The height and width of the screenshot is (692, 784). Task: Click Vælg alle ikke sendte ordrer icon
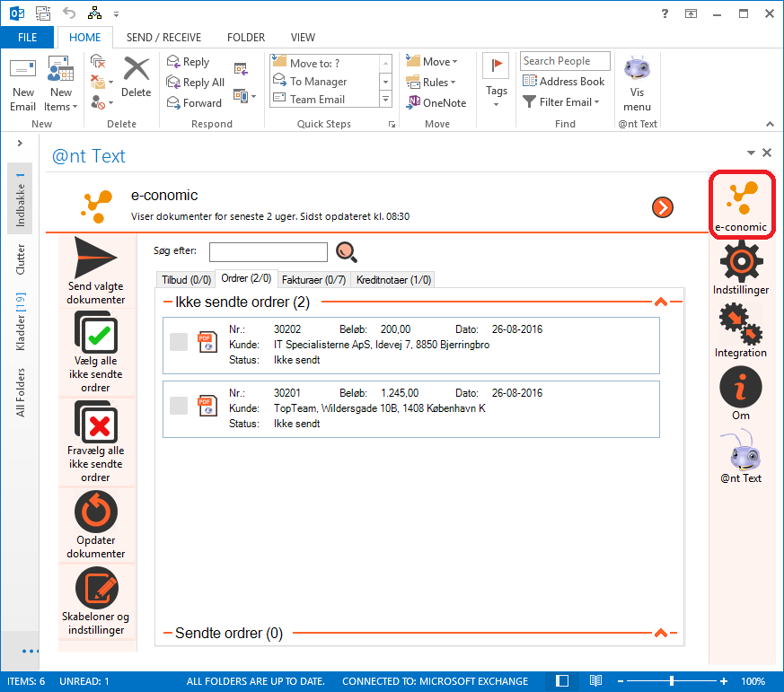click(96, 333)
